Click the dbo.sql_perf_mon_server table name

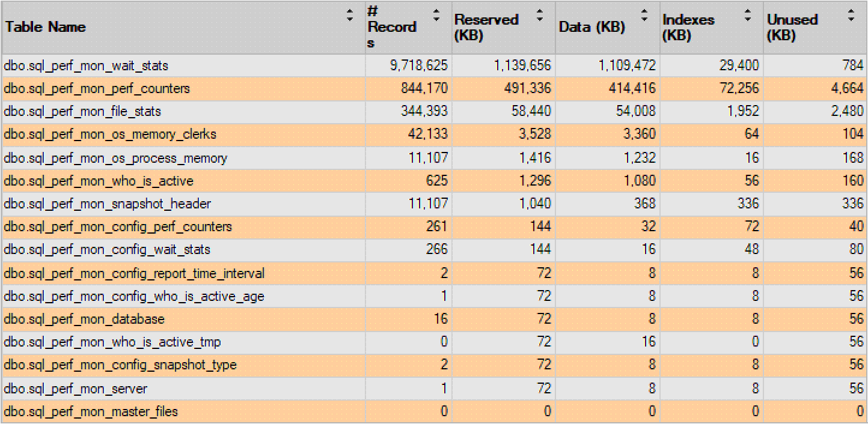point(75,389)
